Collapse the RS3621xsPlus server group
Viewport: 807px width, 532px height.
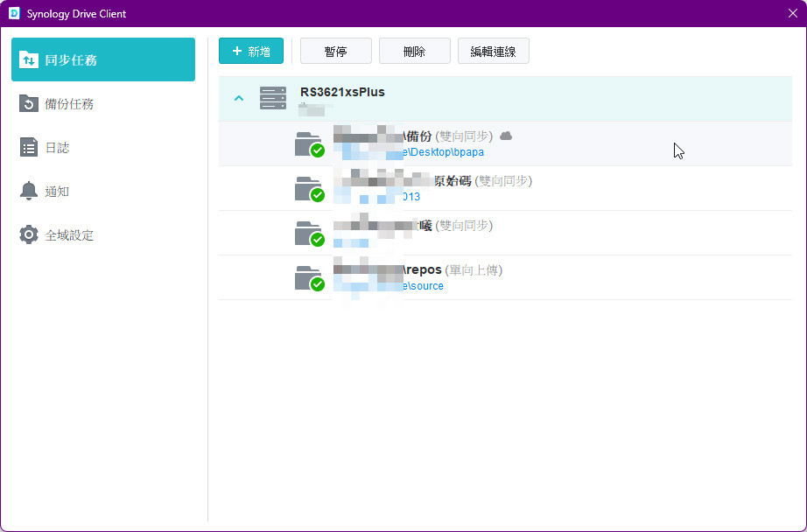(239, 98)
